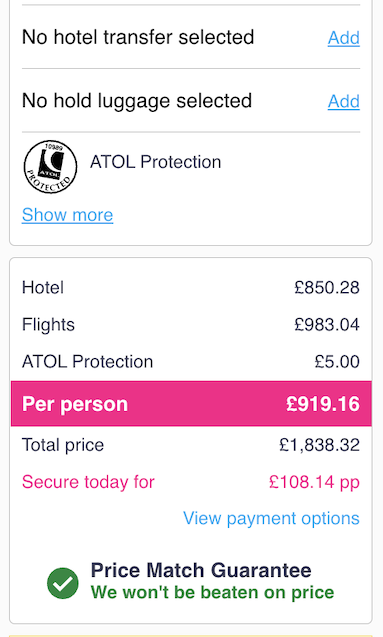
Task: Click the Total price amount £1,838.32
Action: 319,445
